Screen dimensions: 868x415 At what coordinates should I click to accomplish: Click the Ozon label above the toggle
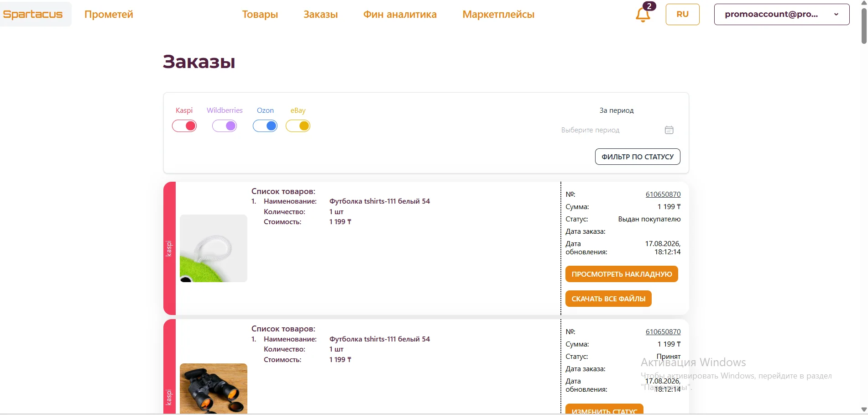click(265, 110)
